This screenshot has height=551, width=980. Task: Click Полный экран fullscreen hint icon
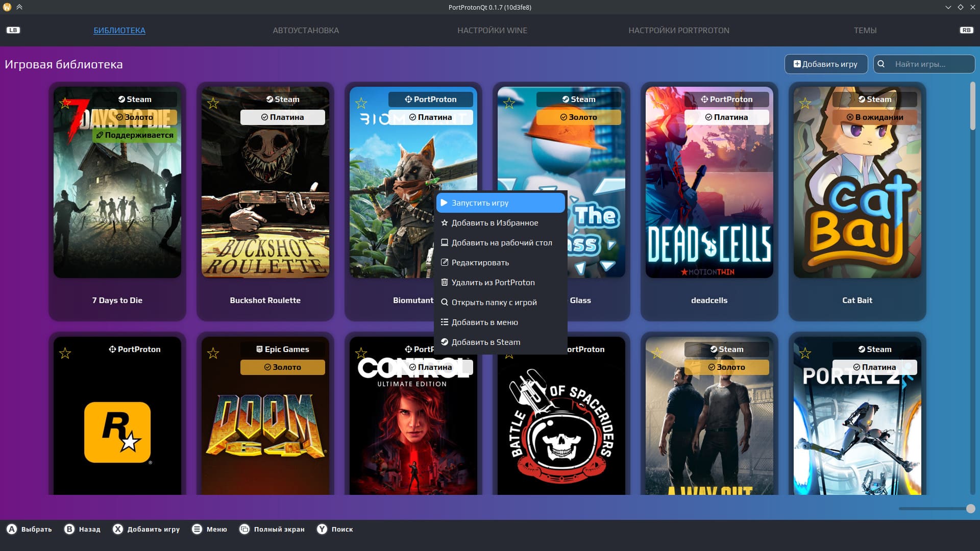pyautogui.click(x=244, y=529)
